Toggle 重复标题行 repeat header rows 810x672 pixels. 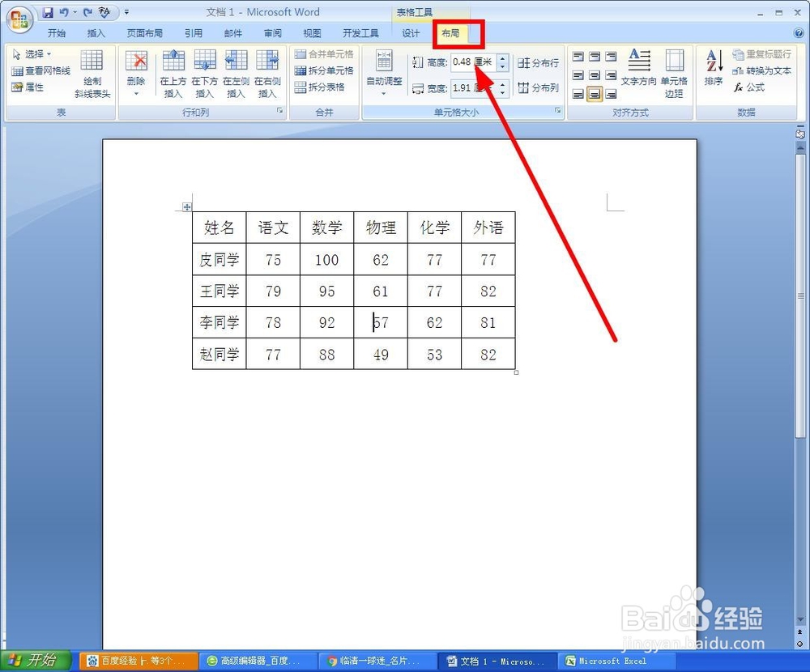(761, 54)
